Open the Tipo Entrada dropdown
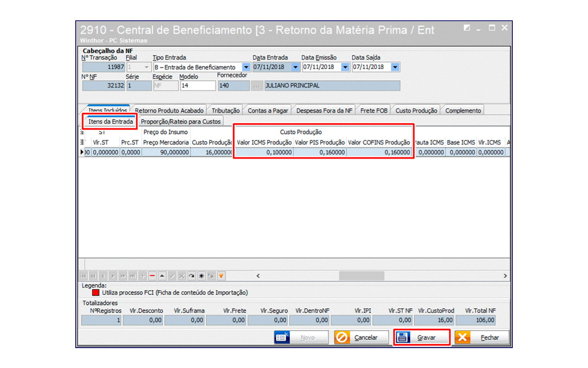588x368 pixels. click(246, 67)
